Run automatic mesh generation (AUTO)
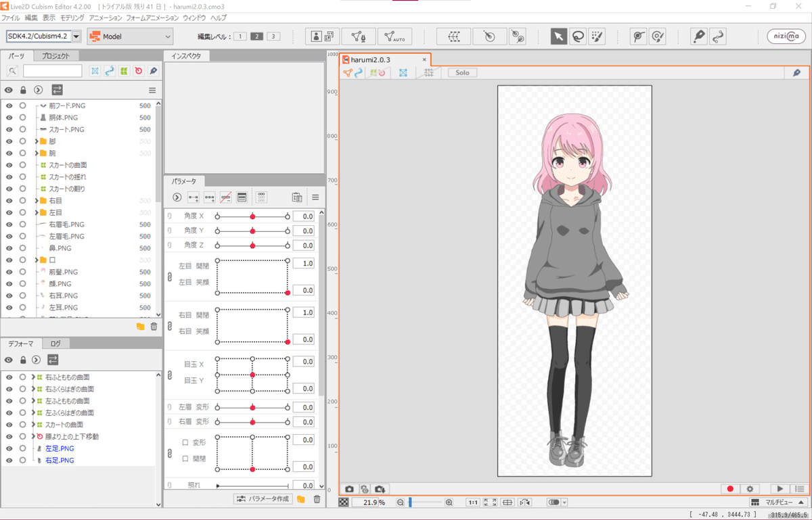812x520 pixels. (x=394, y=37)
